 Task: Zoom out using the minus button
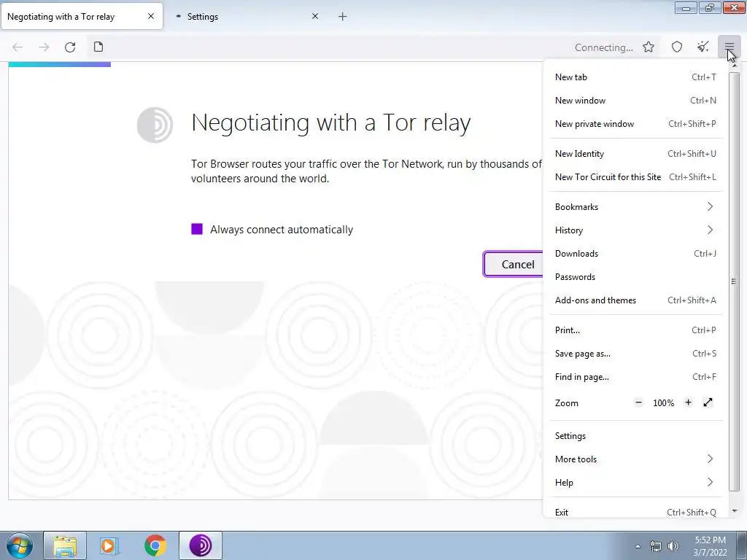[x=639, y=402]
